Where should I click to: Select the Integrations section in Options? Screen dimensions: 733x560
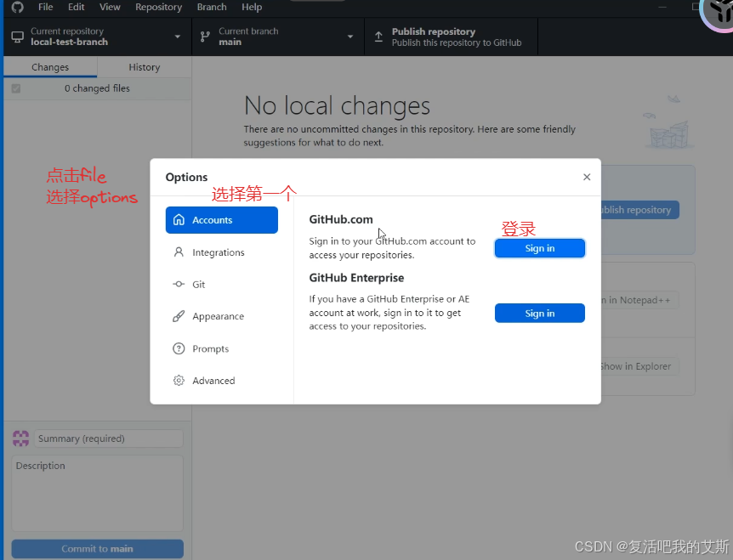point(222,252)
